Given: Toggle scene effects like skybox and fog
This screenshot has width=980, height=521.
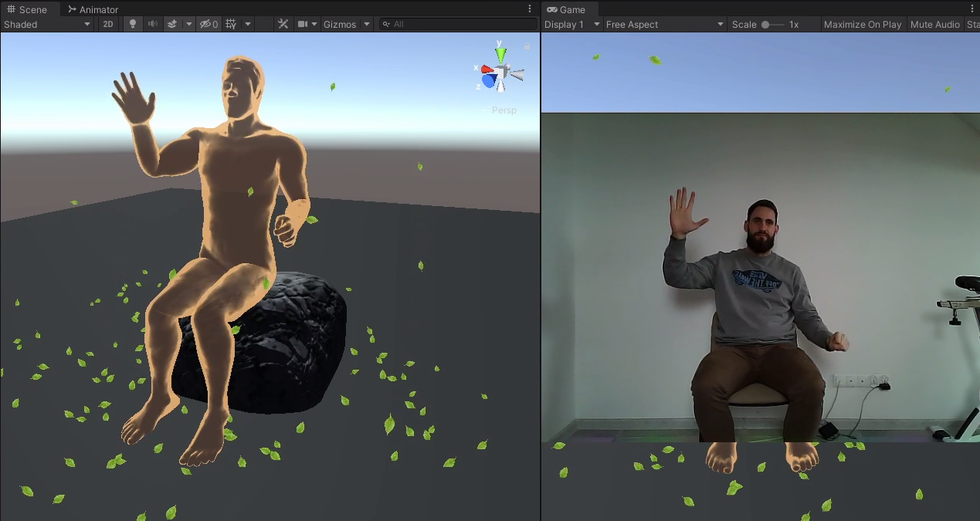Looking at the screenshot, I should tap(173, 24).
